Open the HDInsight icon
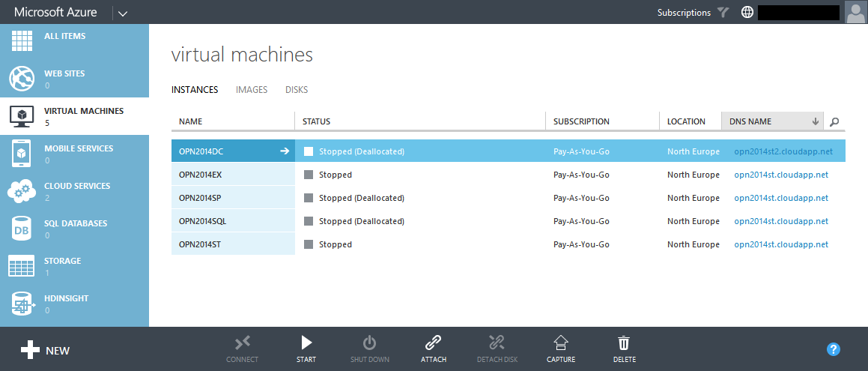868x371 pixels. click(x=22, y=304)
